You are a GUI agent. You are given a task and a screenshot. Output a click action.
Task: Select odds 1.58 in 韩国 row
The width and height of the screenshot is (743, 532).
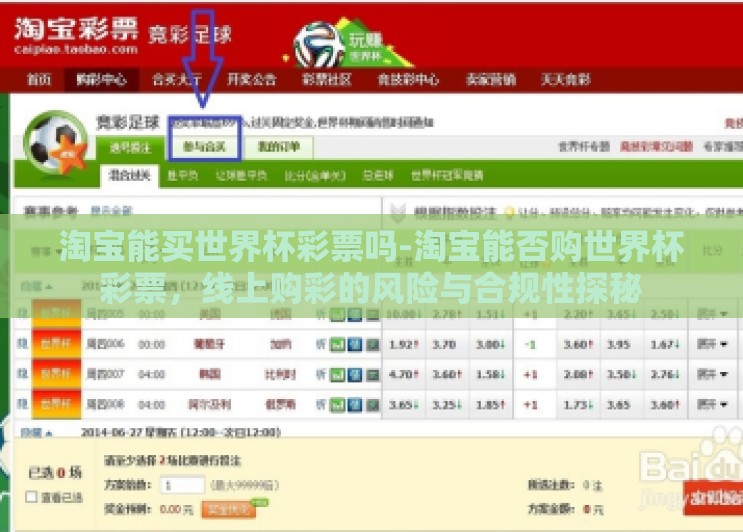pos(490,375)
